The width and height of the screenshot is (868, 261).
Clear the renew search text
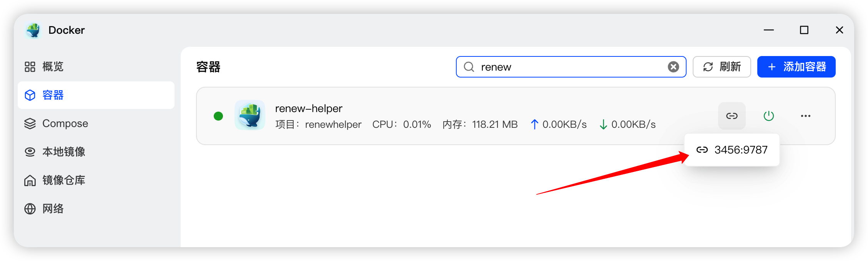click(673, 67)
